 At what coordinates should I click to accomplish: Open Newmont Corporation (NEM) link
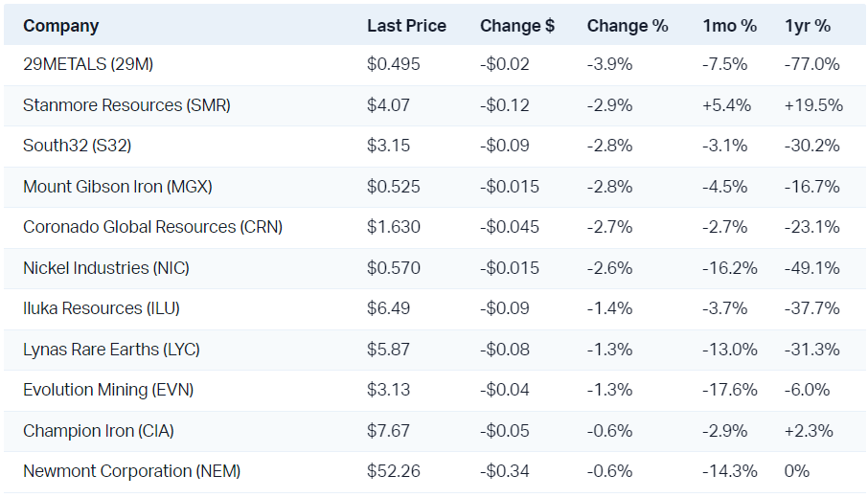[x=131, y=471]
